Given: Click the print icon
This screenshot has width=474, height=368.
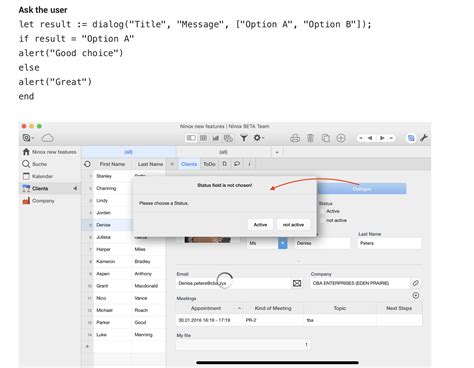Looking at the screenshot, I should (x=295, y=138).
